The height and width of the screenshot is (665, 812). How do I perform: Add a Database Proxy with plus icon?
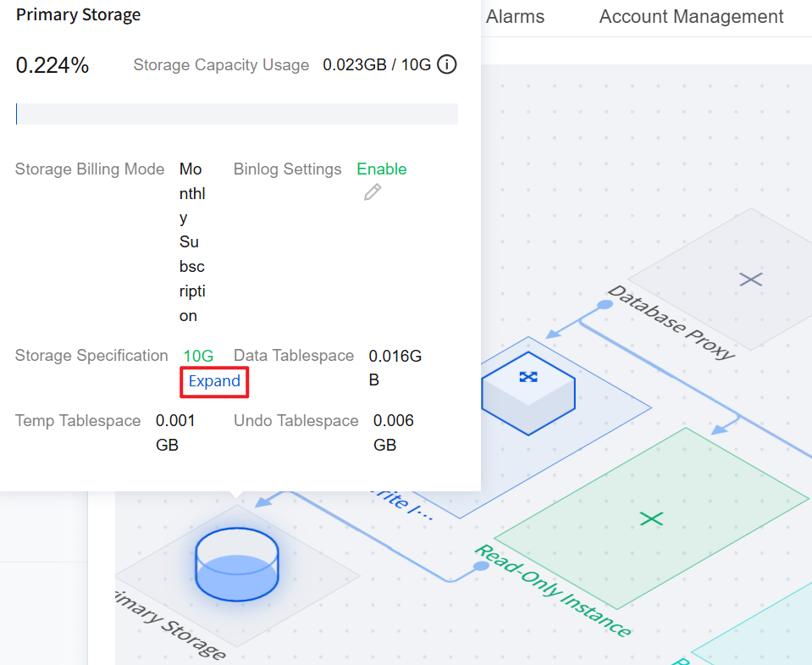(x=750, y=279)
